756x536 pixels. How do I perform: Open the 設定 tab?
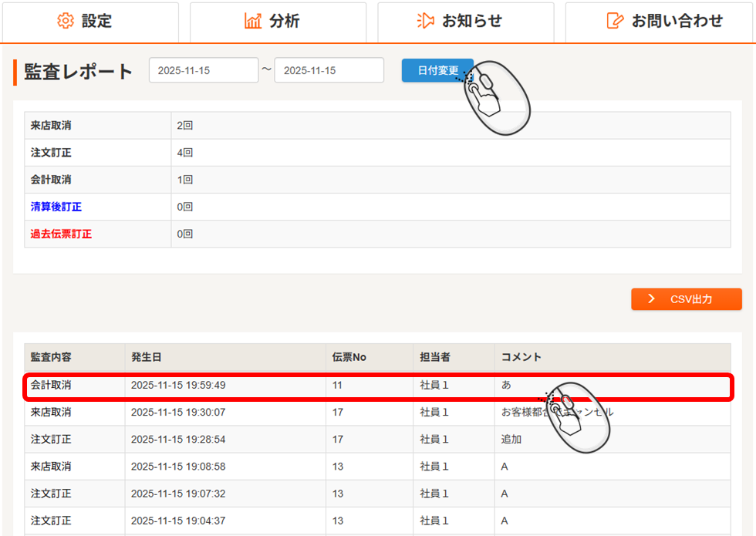point(89,22)
